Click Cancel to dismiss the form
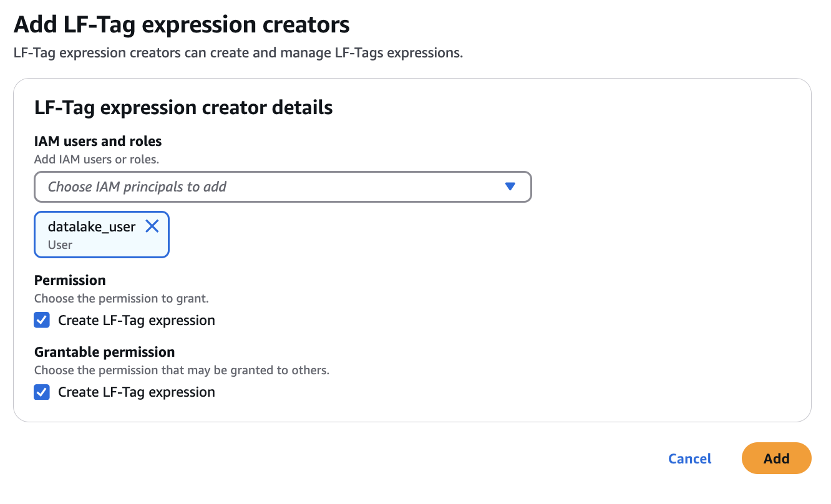Screen dimensions: 831x504 (689, 458)
